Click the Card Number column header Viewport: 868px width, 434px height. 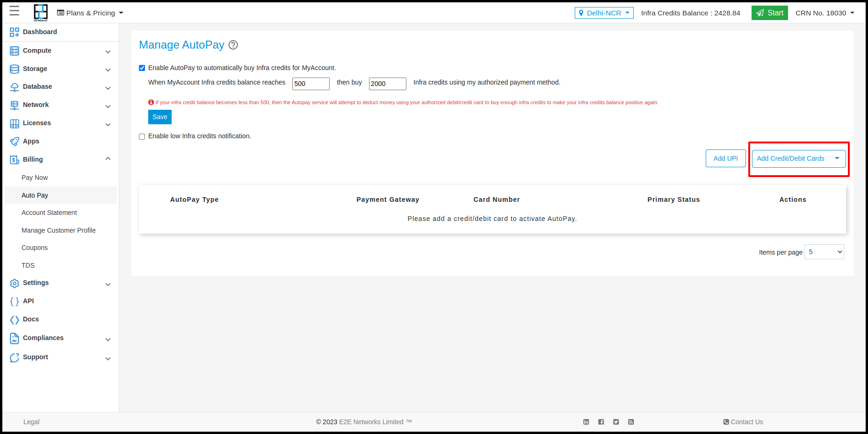(x=497, y=199)
